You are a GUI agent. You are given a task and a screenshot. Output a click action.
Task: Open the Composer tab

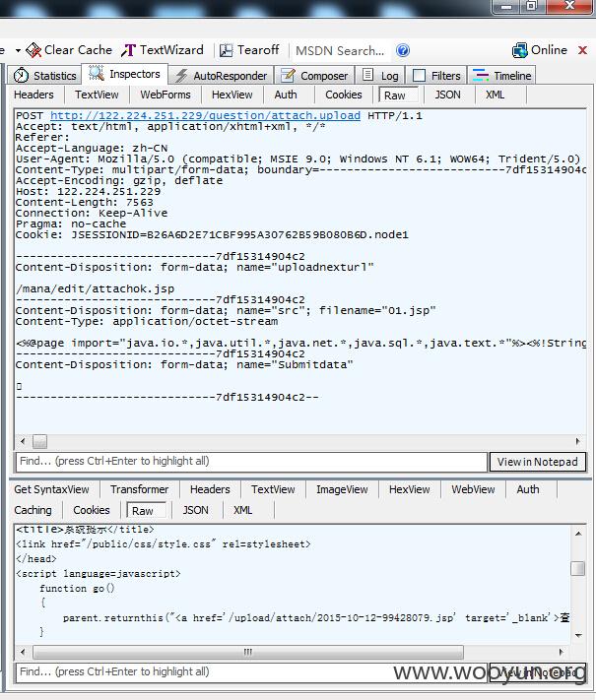[313, 76]
